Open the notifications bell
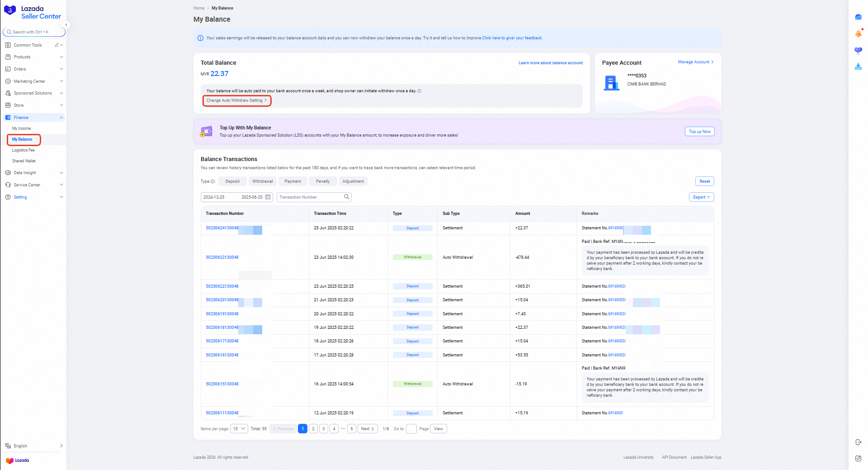 point(858,33)
